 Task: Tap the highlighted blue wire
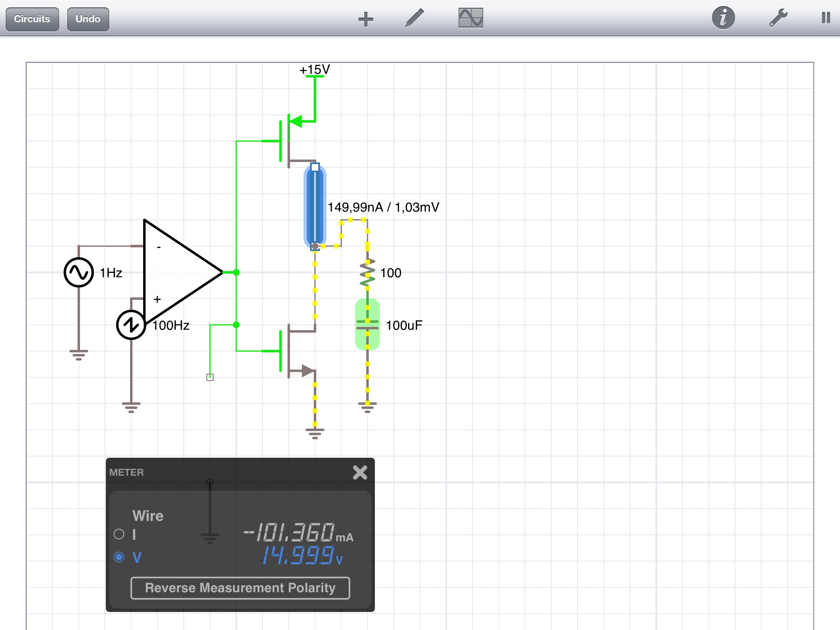click(315, 207)
